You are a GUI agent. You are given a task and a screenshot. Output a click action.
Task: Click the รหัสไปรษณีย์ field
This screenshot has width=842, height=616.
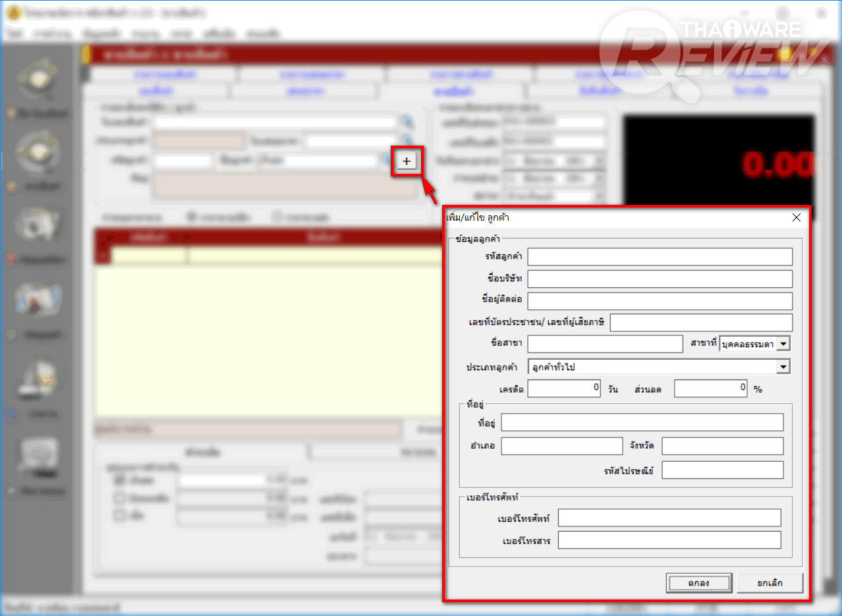[723, 470]
